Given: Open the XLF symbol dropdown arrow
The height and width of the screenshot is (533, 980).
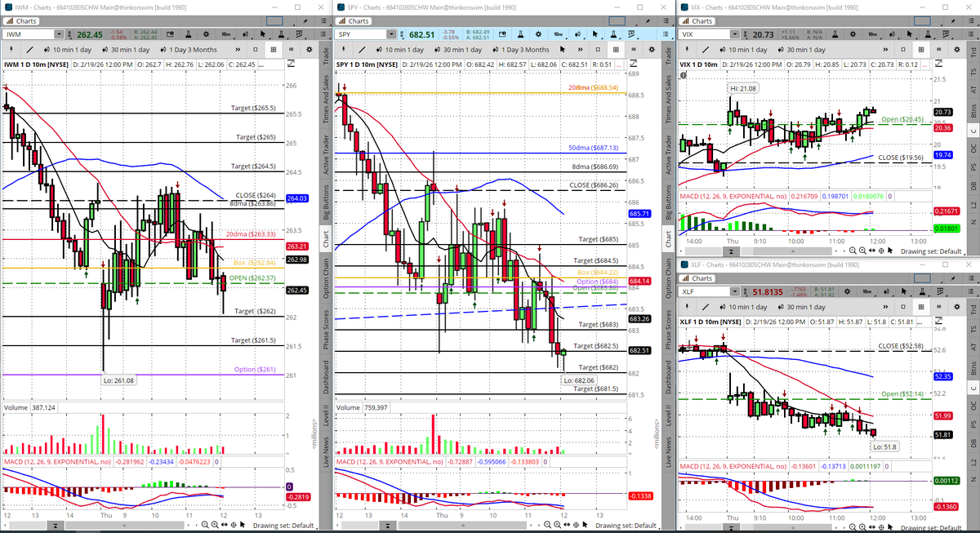Looking at the screenshot, I should [735, 292].
